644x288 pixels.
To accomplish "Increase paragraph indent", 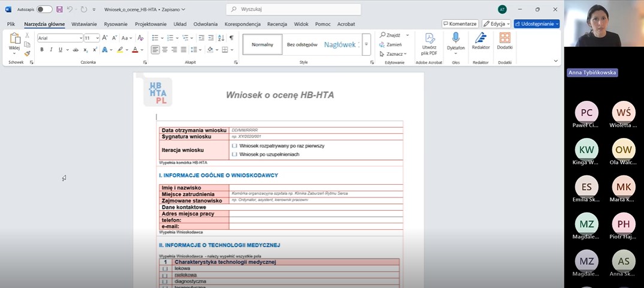I will [211, 38].
